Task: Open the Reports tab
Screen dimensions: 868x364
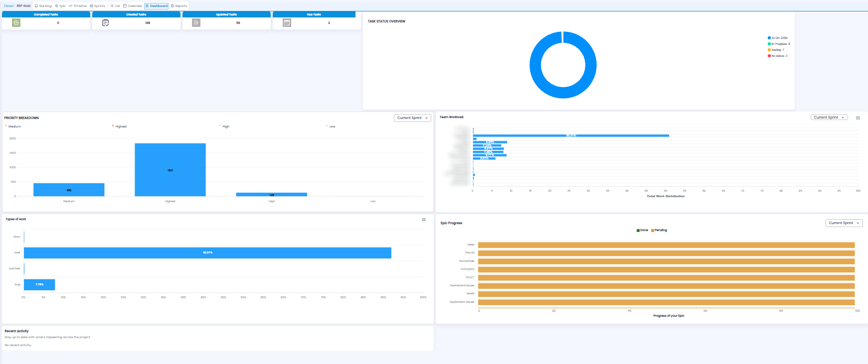Action: (179, 6)
